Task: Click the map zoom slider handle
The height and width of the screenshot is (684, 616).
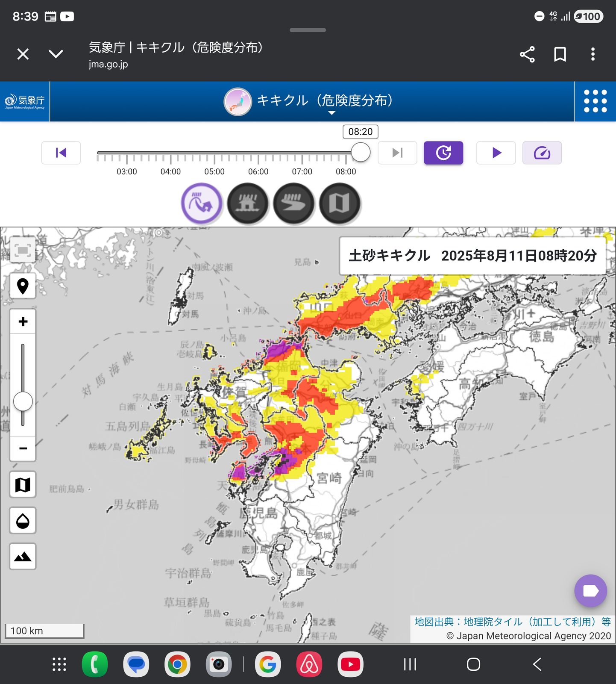Action: tap(23, 401)
